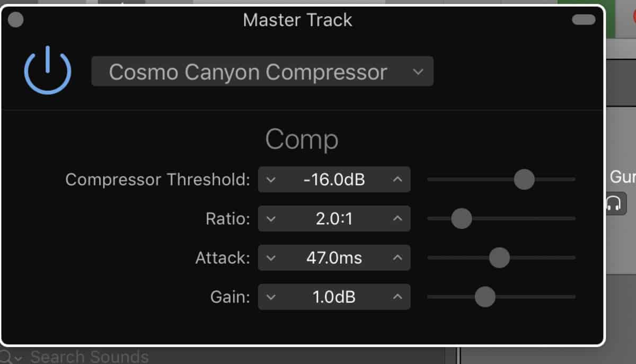Increase the Gain value with up chevron
The height and width of the screenshot is (364, 636).
click(x=397, y=297)
